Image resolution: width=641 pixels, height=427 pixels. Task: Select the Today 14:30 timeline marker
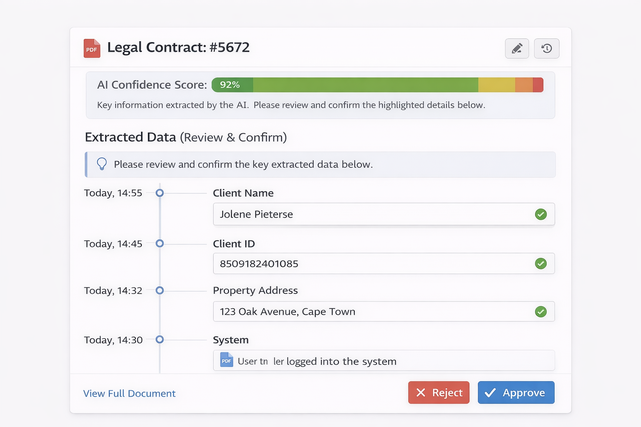(159, 340)
